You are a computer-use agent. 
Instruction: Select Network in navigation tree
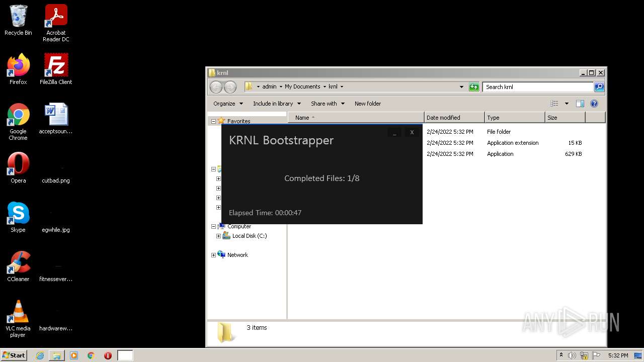[237, 255]
